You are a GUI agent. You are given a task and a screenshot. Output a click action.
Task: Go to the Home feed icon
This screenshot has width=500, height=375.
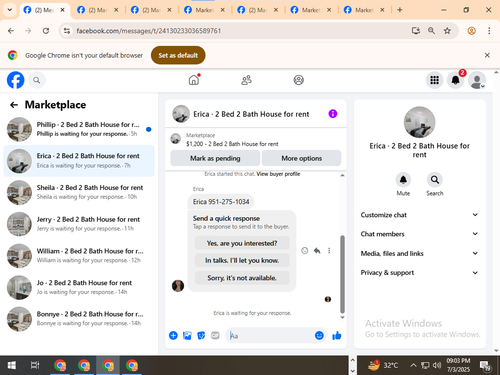pos(194,80)
